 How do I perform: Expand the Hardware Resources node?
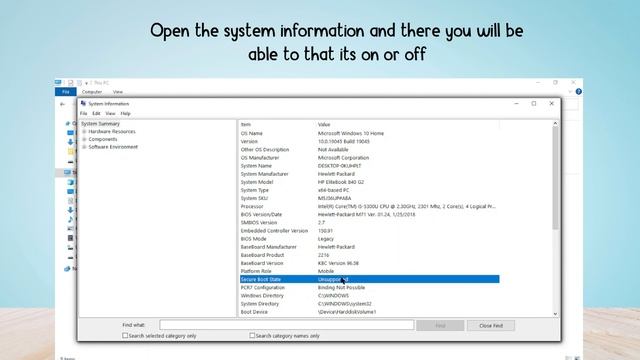point(84,131)
